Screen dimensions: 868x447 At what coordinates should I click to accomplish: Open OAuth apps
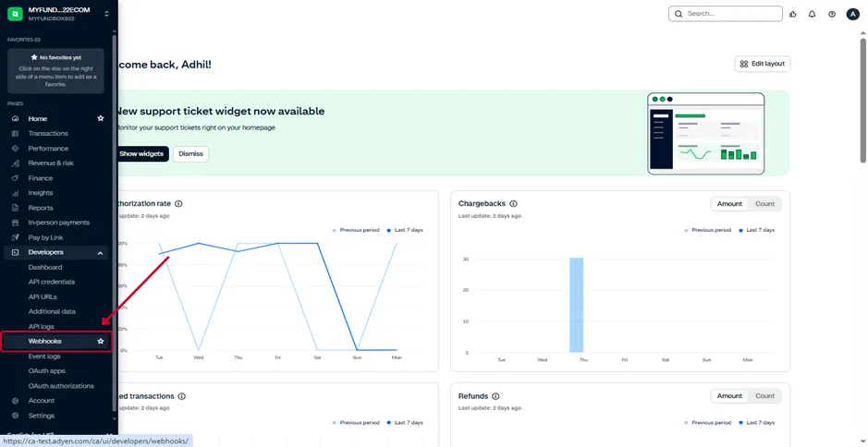click(46, 371)
